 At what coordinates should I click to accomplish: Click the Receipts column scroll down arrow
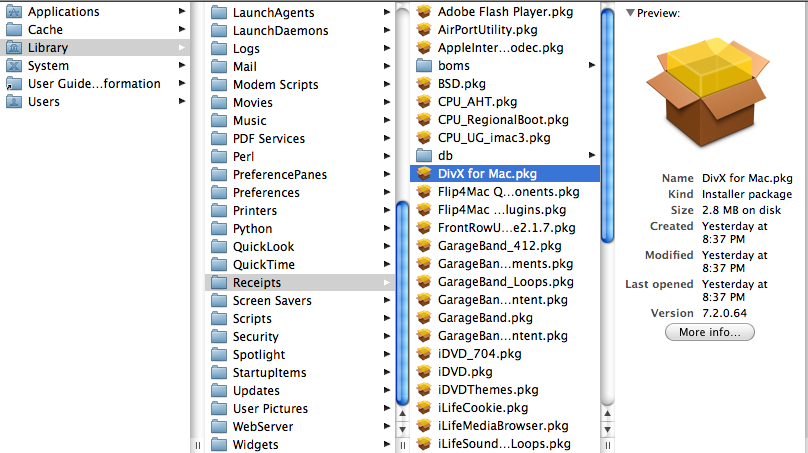point(608,429)
